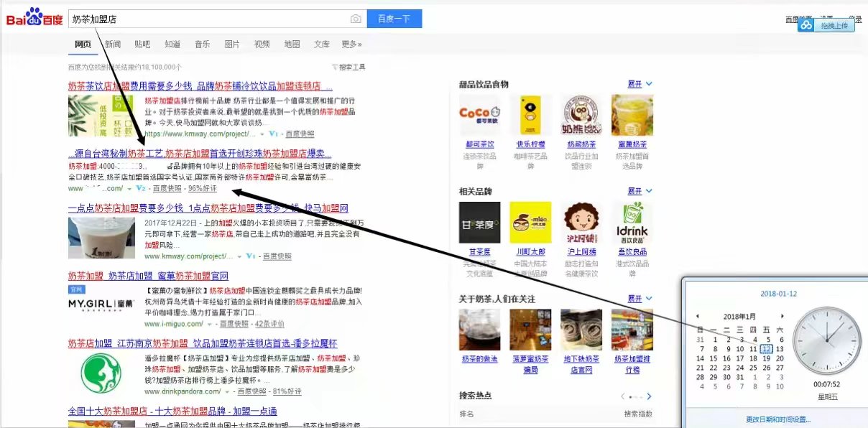
Task: Select the 网页 tab
Action: [x=83, y=45]
